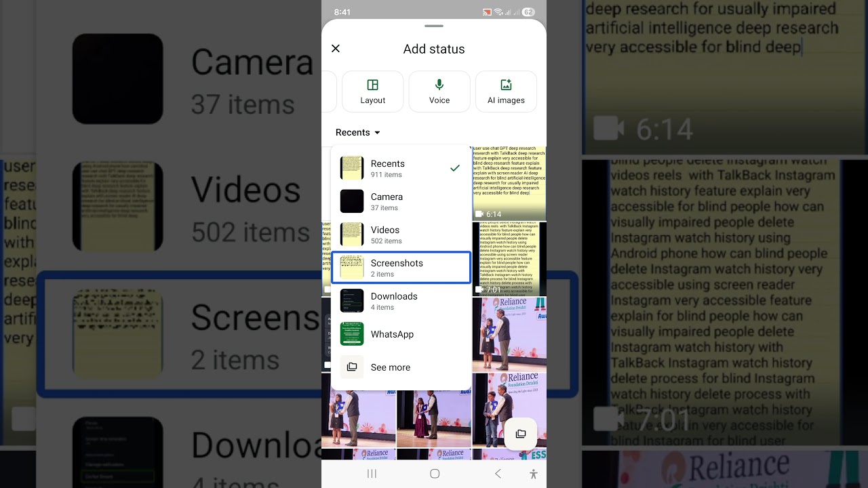Tap the Android back button
This screenshot has width=868, height=488.
click(498, 474)
